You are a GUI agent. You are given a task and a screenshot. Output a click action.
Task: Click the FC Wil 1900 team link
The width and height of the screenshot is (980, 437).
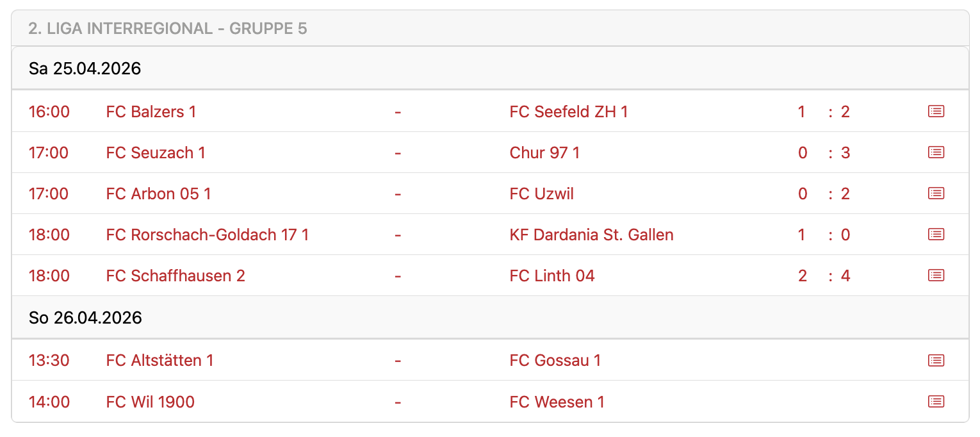pos(150,402)
